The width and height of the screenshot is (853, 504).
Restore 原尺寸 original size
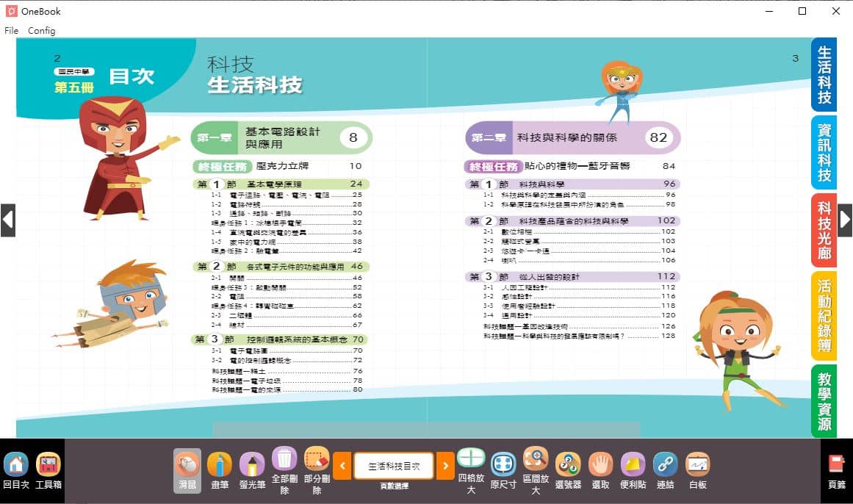pyautogui.click(x=503, y=471)
